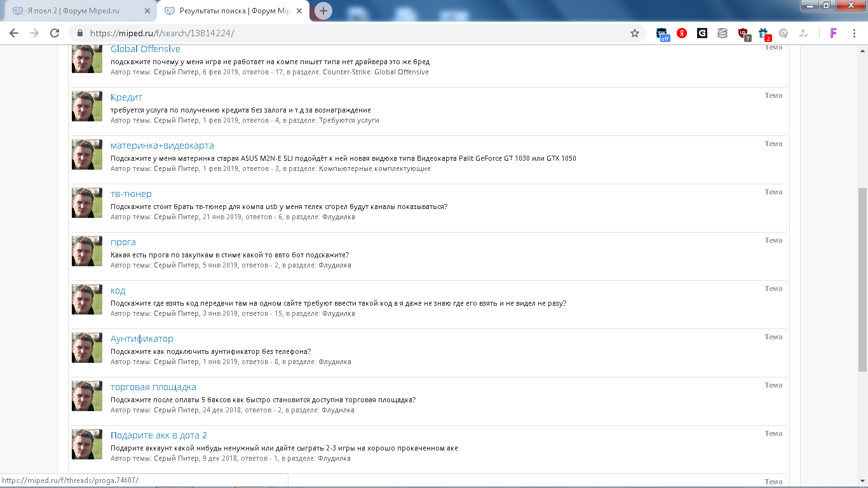Open the 'прога' thread
This screenshot has width=868, height=488.
coord(123,242)
